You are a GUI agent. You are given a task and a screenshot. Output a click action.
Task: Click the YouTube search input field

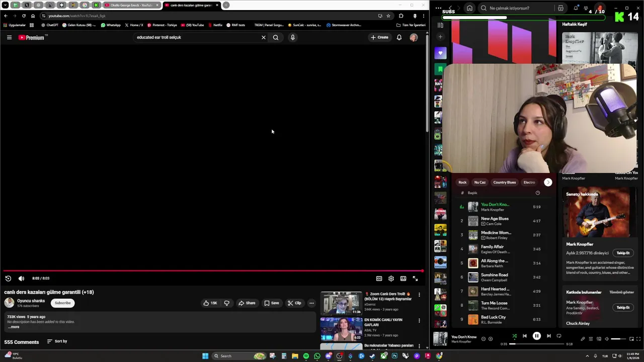click(196, 37)
